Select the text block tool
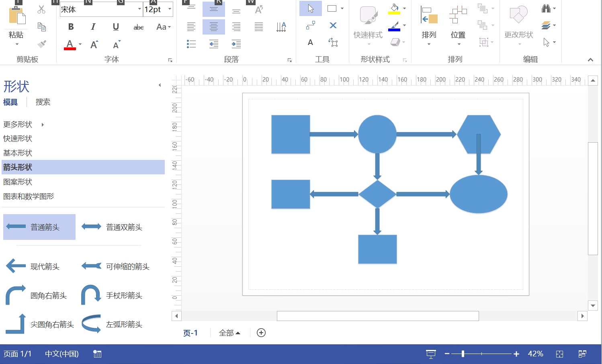Image resolution: width=602 pixels, height=364 pixels. click(x=333, y=42)
